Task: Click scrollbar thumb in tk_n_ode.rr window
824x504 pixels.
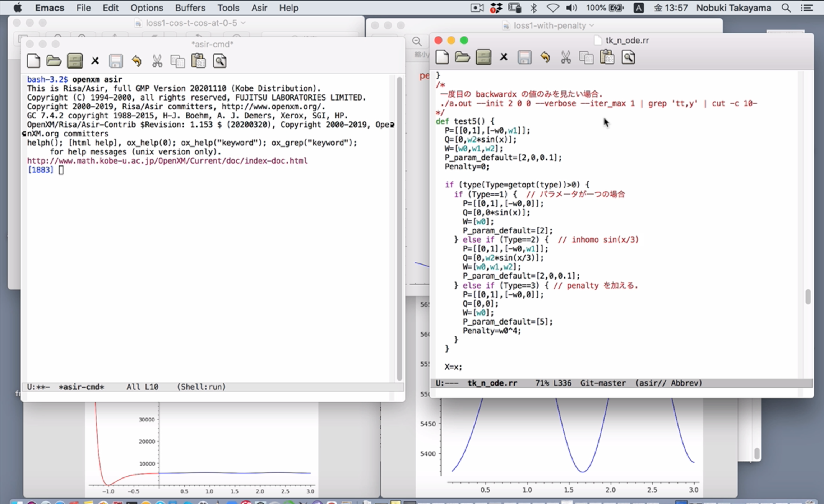Action: 808,297
